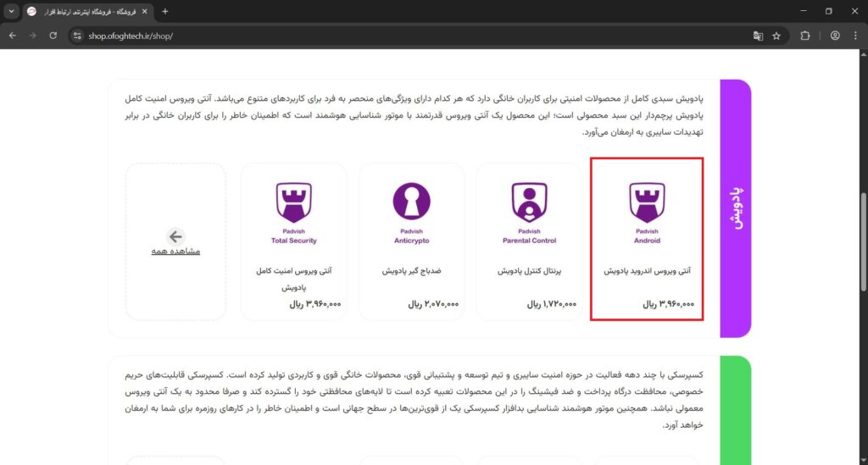Click the purple پادویش category banner
Viewport: 868px width, 465px height.
pos(736,208)
